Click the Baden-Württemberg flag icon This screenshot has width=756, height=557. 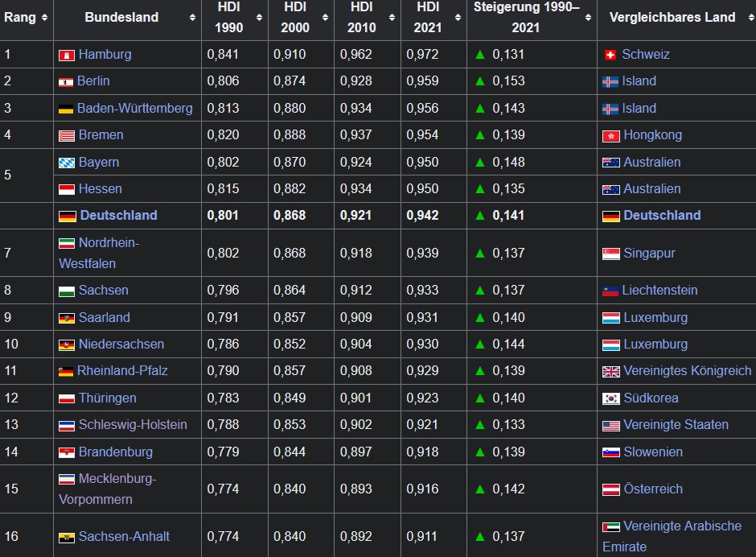pos(66,109)
